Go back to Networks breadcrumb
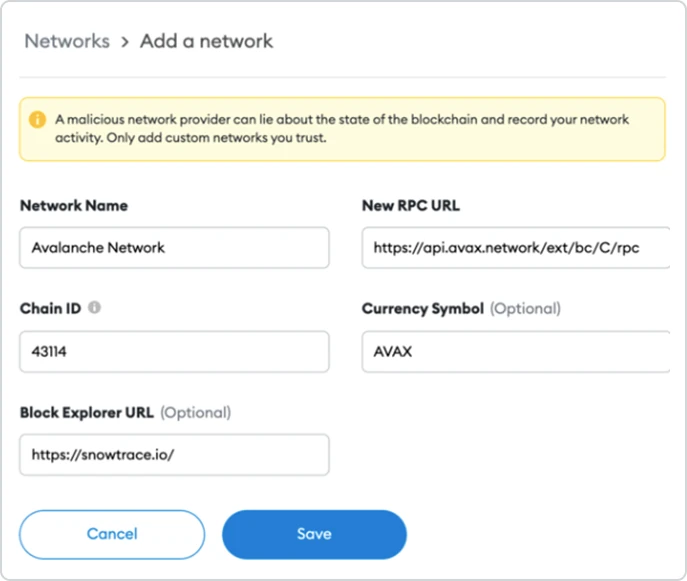Viewport: 687px width, 581px height. tap(67, 41)
